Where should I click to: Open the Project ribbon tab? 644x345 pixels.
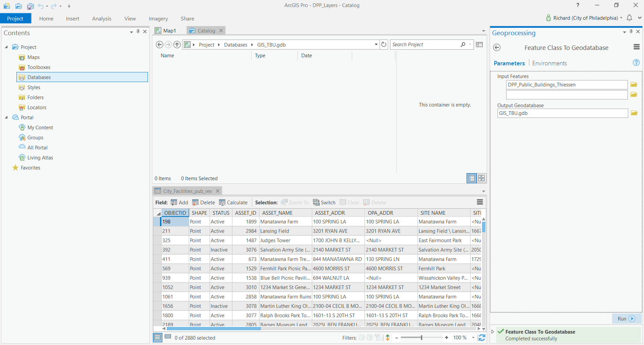15,18
